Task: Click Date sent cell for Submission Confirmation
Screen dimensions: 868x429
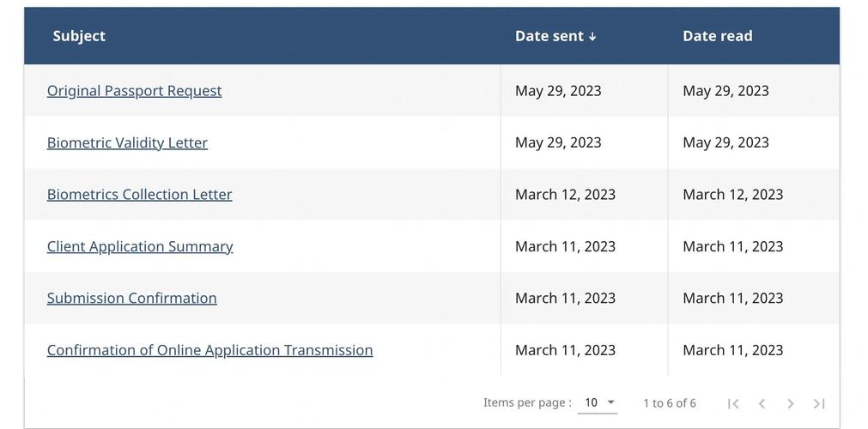Action: (565, 298)
